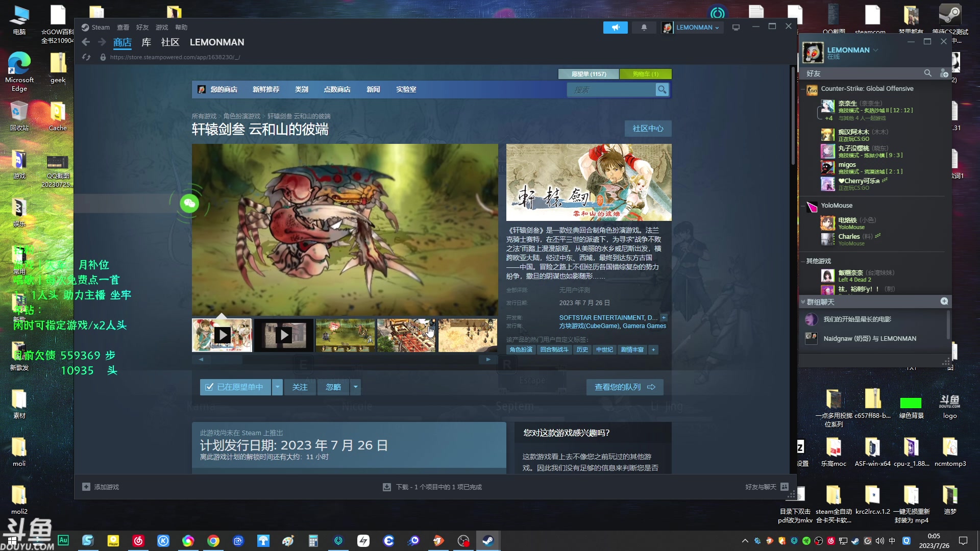Screen dimensions: 980x551
Task: Click the 购物车 (1) button
Action: pyautogui.click(x=646, y=74)
